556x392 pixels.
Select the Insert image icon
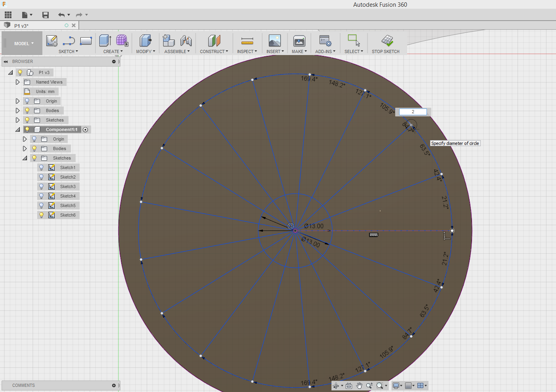pos(274,41)
